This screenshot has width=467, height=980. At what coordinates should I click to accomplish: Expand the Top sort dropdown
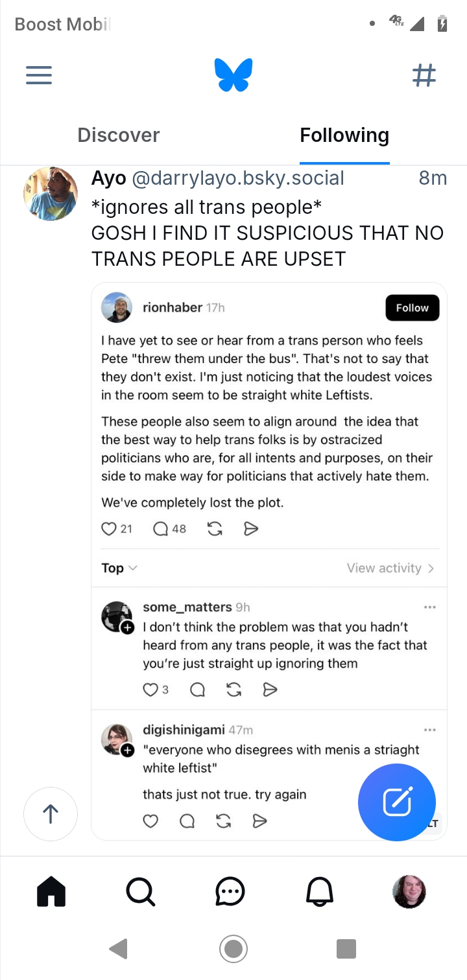pyautogui.click(x=119, y=568)
